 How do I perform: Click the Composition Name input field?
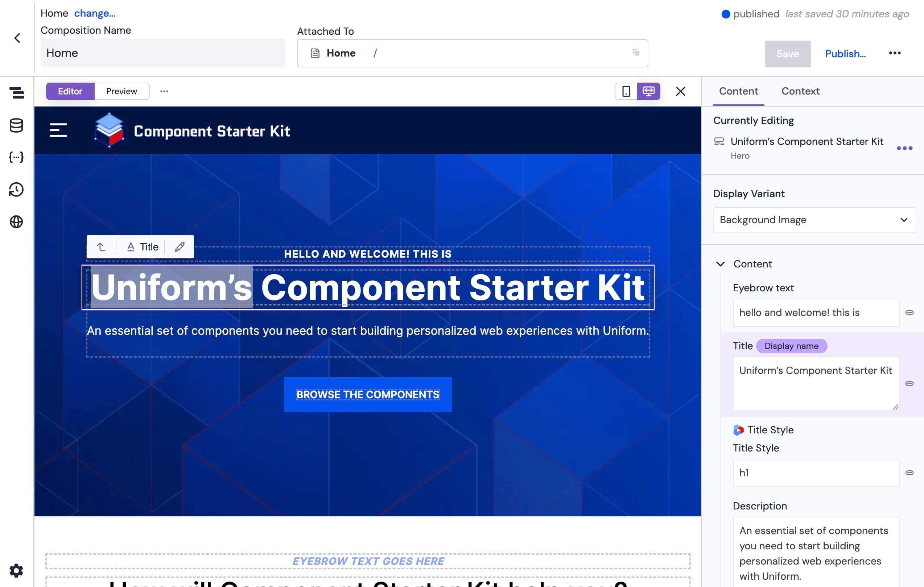(163, 53)
